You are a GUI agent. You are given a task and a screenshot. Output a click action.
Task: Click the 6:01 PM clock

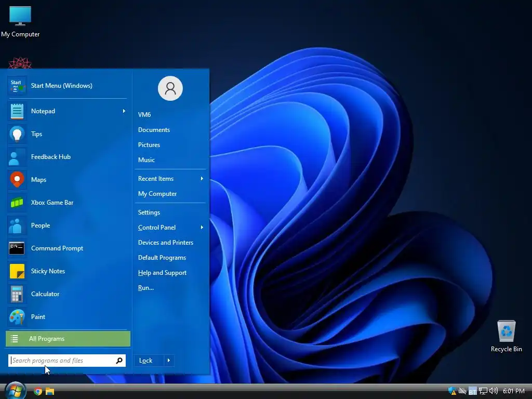(x=514, y=391)
